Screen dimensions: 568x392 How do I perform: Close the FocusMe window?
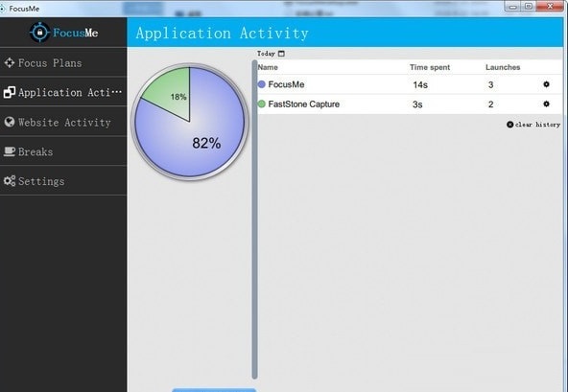pyautogui.click(x=550, y=6)
